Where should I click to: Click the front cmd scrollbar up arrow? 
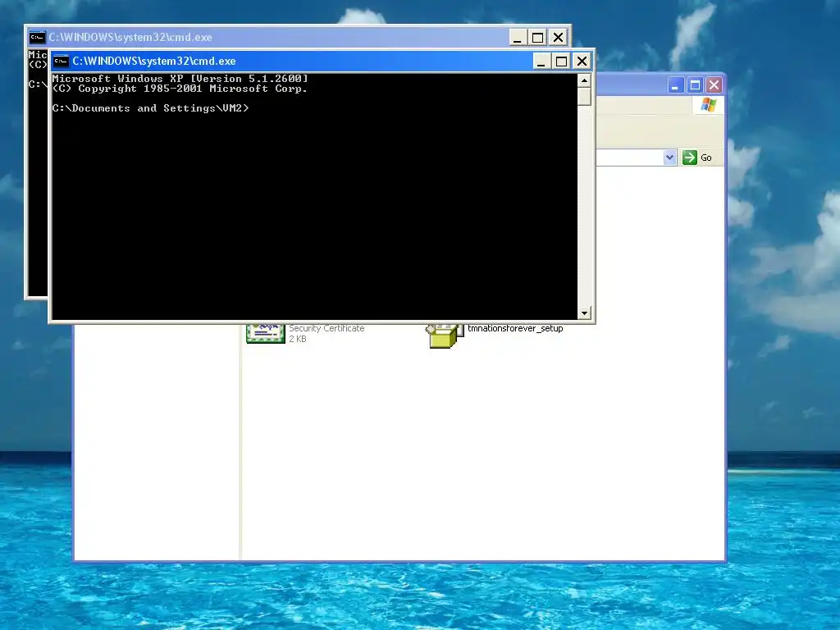[x=584, y=81]
